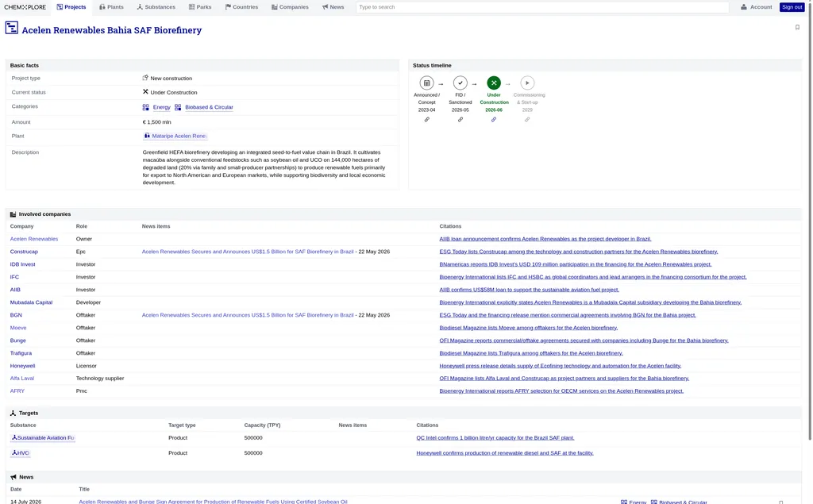Bookmark the 14 July 2026 news row
This screenshot has width=813, height=504.
pyautogui.click(x=781, y=502)
